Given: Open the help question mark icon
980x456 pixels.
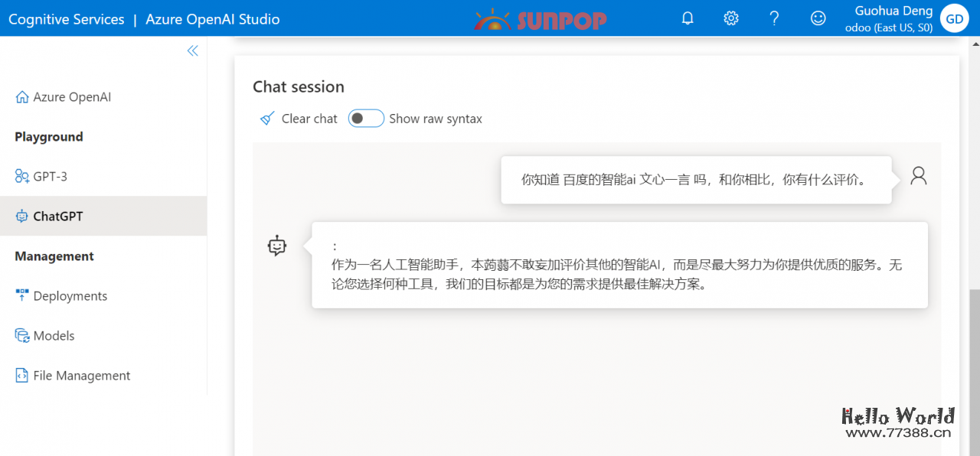Looking at the screenshot, I should 773,17.
